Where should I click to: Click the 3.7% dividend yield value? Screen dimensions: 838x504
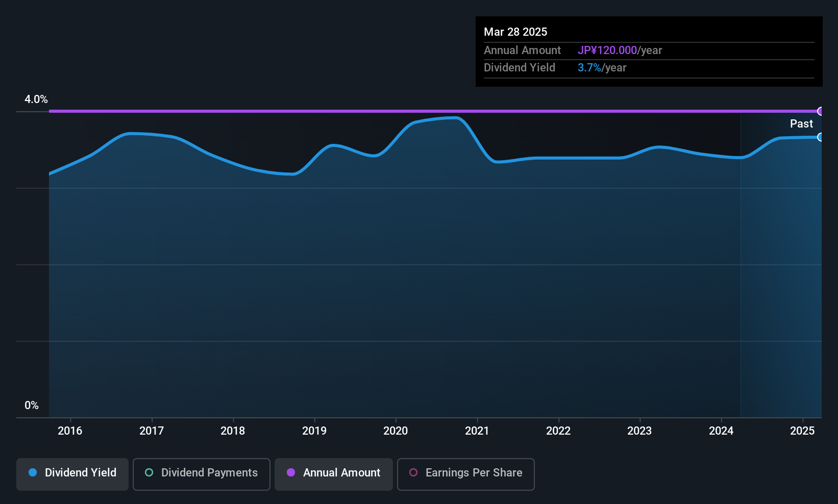tap(589, 67)
